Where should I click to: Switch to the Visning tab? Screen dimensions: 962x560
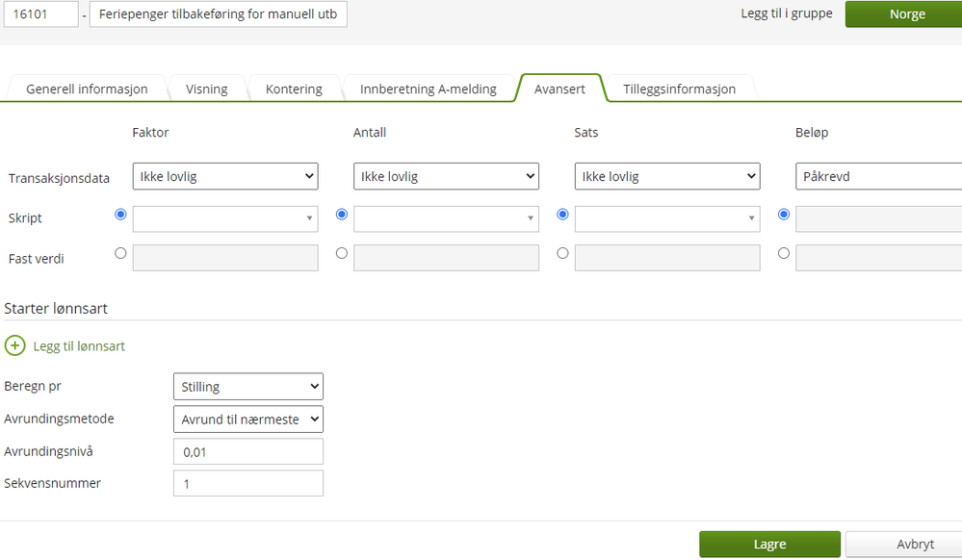pos(207,89)
